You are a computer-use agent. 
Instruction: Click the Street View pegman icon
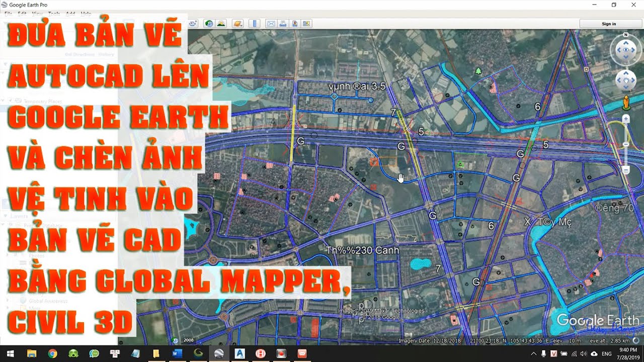(626, 103)
